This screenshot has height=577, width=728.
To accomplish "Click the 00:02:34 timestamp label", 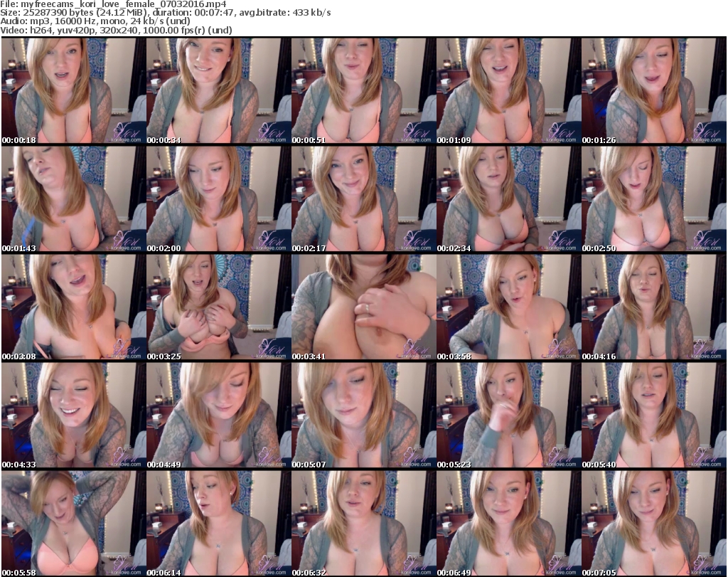I will (454, 248).
